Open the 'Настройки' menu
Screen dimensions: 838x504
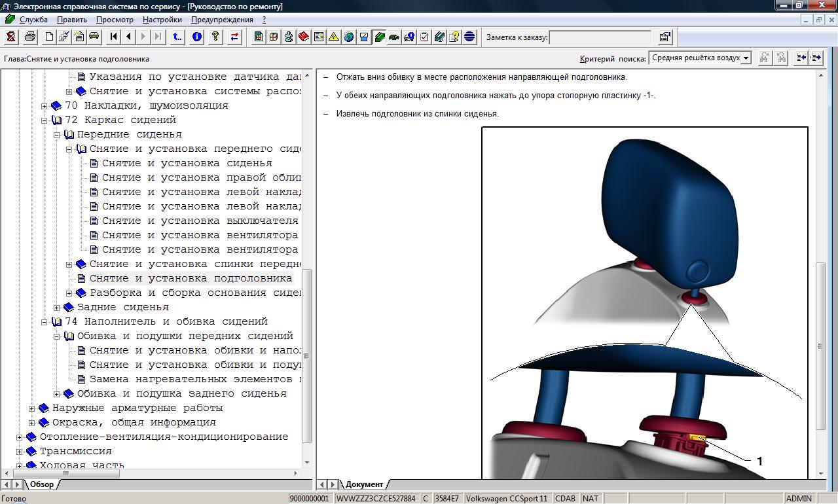[162, 20]
